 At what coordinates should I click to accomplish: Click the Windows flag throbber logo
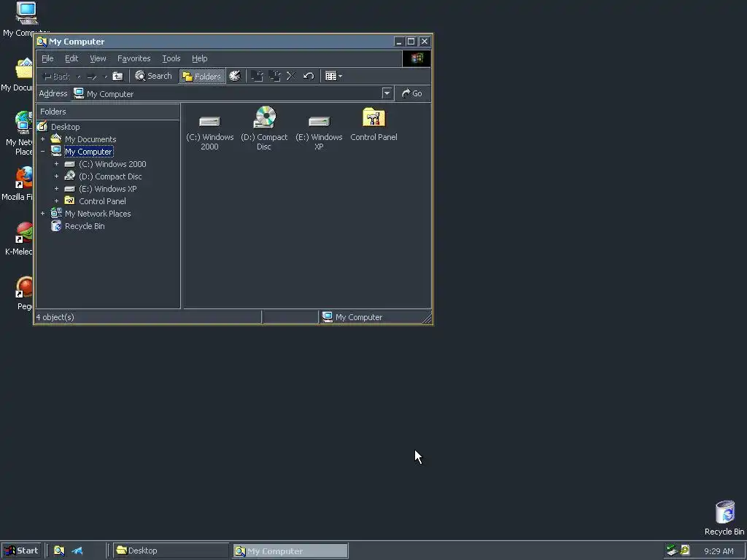coord(417,58)
